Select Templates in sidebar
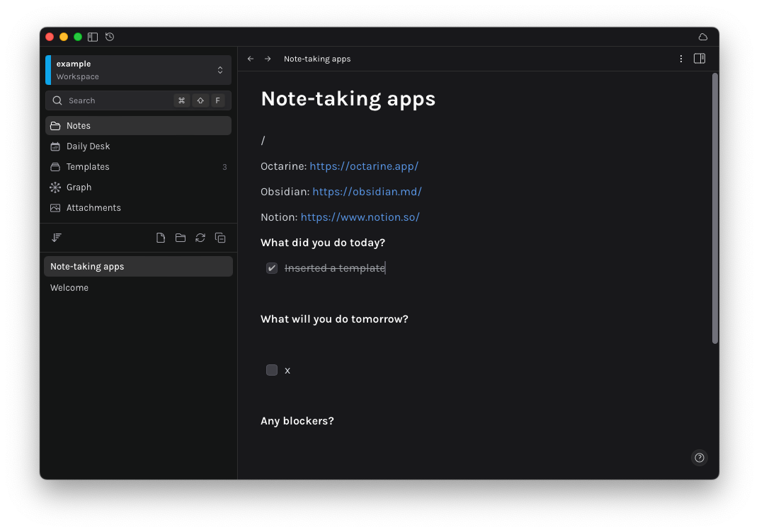 tap(88, 167)
